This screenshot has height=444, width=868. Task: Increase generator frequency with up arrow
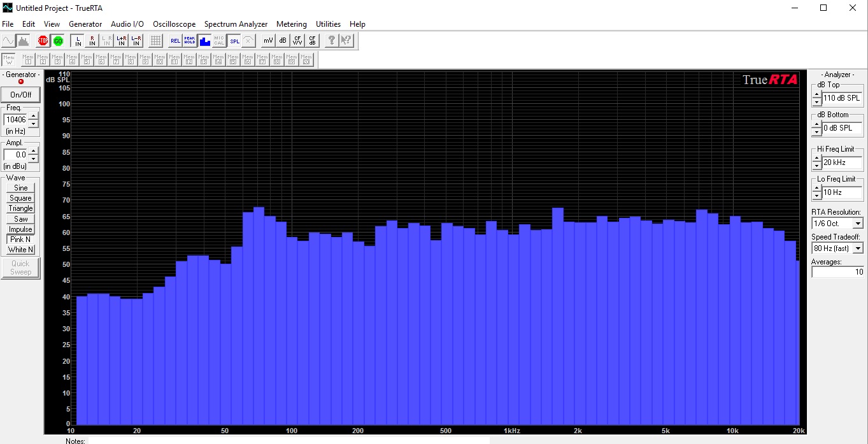34,116
